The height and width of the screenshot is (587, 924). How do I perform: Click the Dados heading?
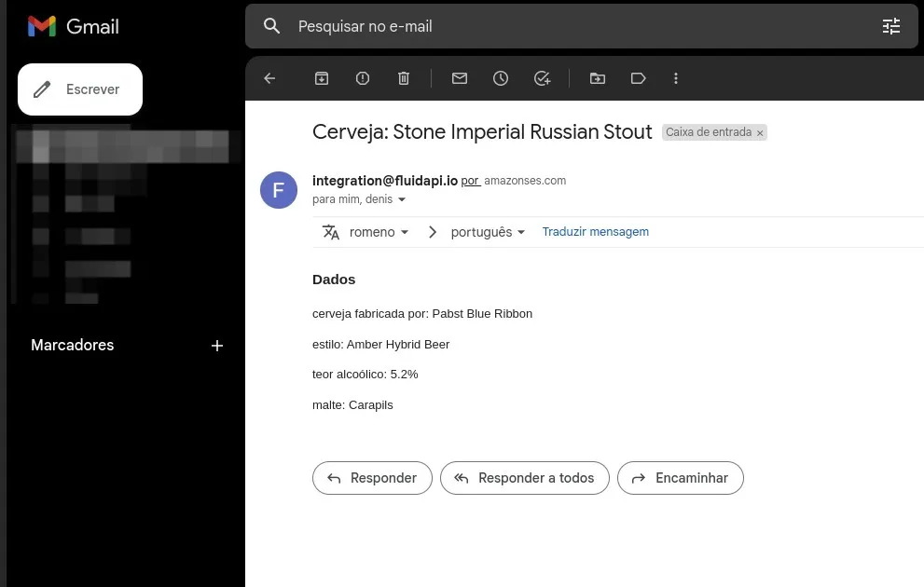(x=334, y=280)
